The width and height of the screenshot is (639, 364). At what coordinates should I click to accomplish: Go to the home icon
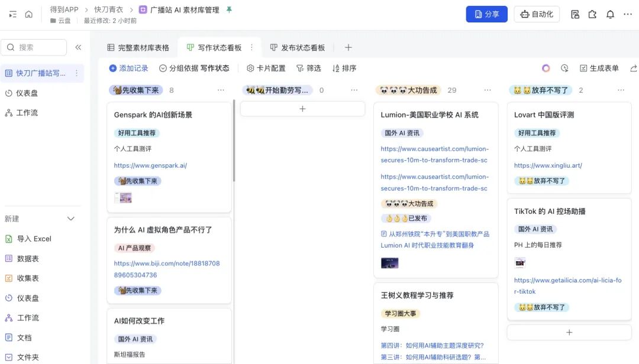coord(28,14)
